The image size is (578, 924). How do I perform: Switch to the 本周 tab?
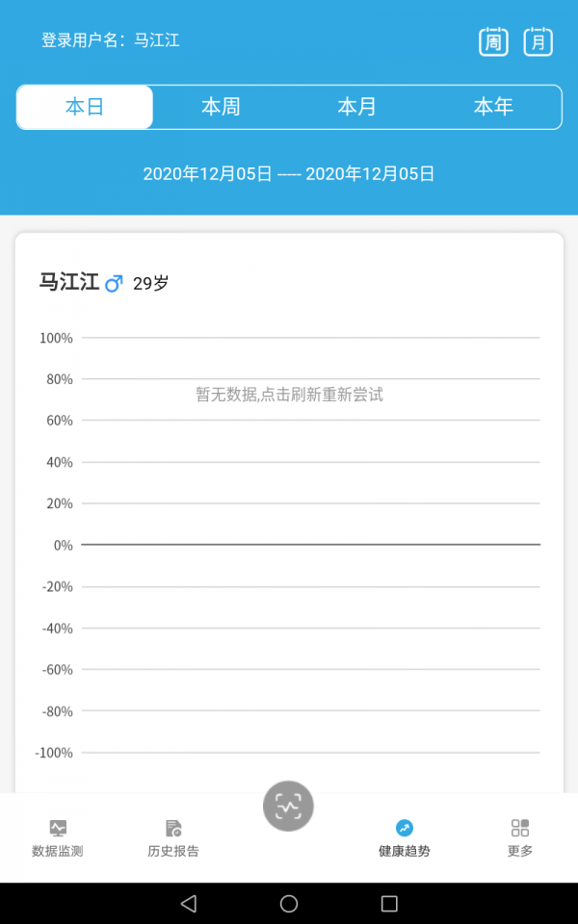(221, 107)
